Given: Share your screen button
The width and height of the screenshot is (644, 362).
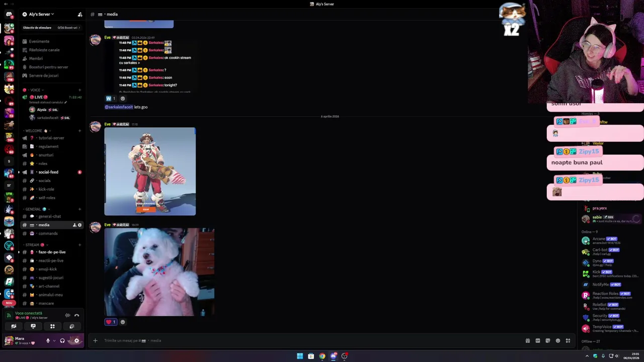Looking at the screenshot, I should tap(33, 326).
